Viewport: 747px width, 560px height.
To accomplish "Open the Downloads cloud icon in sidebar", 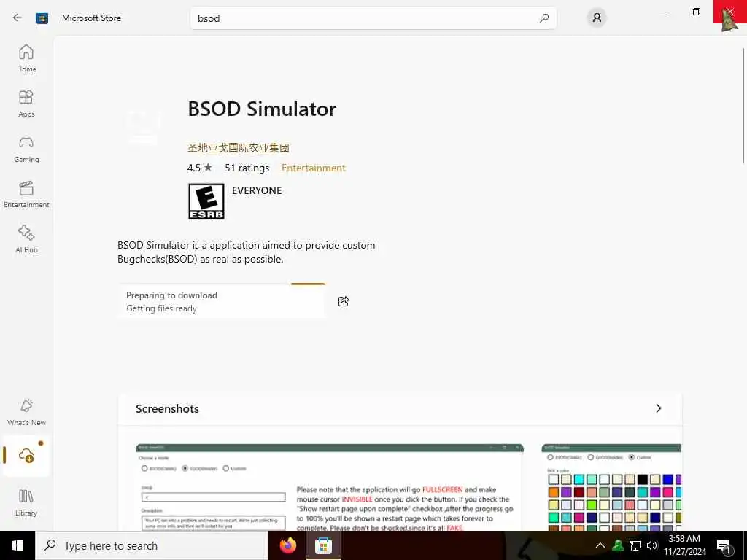I will coord(26,455).
